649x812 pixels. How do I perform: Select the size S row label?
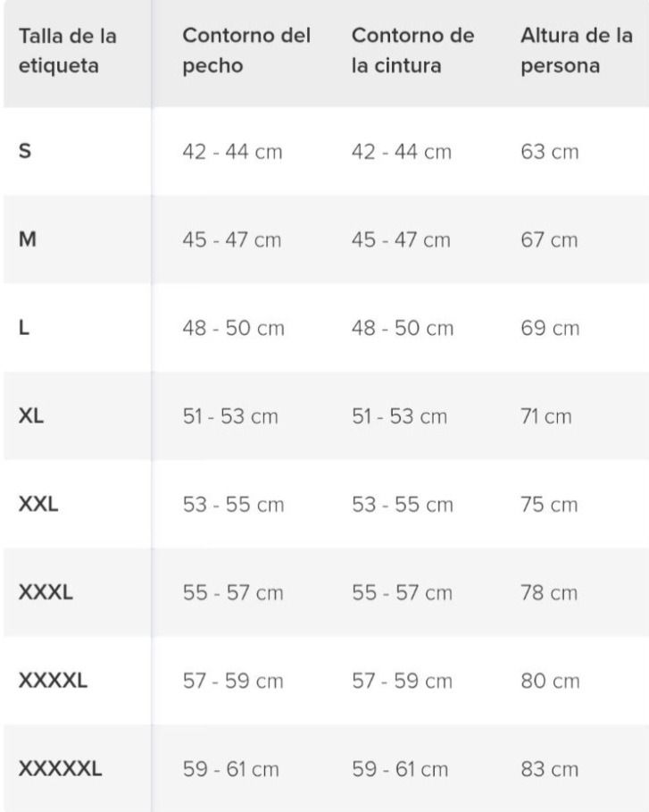[25, 152]
